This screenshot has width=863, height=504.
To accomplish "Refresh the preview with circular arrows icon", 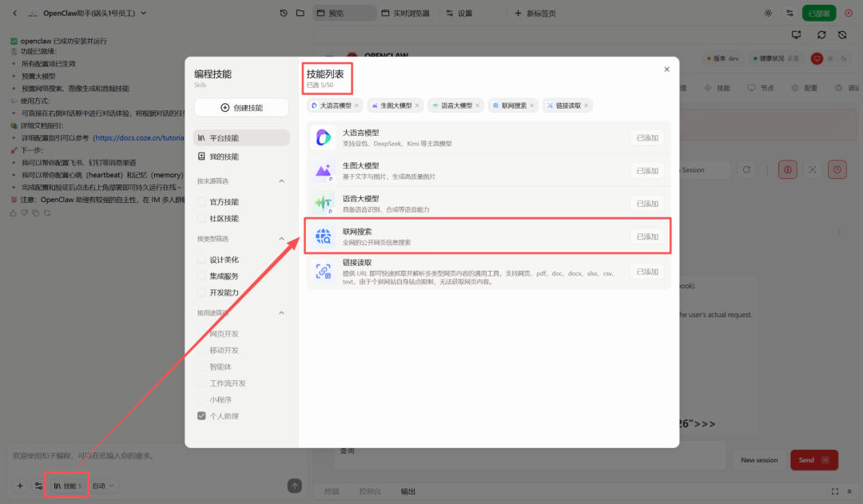I will pyautogui.click(x=821, y=34).
